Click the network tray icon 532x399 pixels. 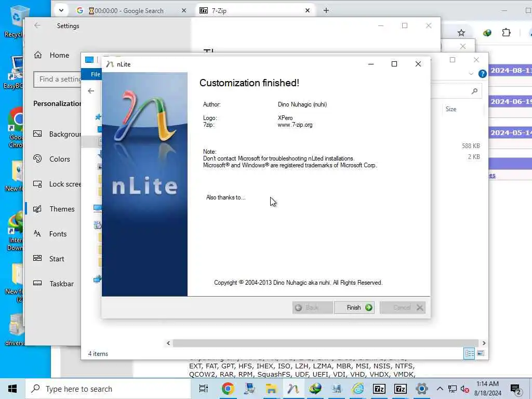click(x=453, y=389)
